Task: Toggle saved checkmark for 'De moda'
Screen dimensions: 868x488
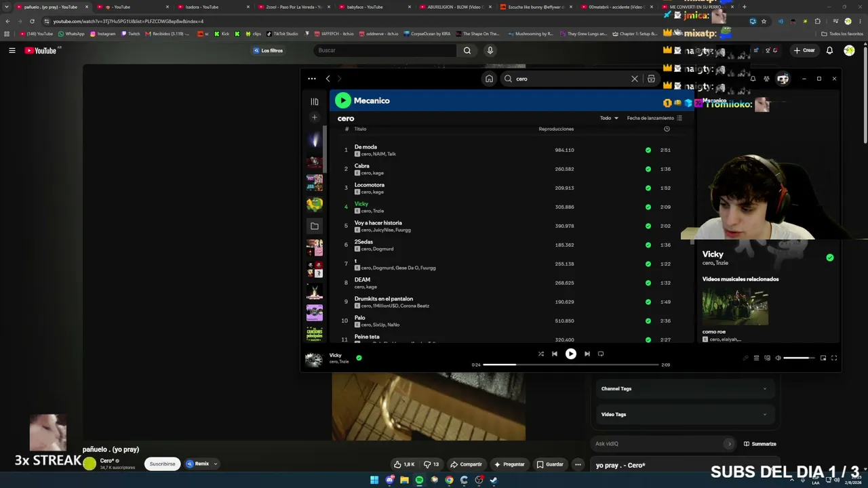Action: 648,150
